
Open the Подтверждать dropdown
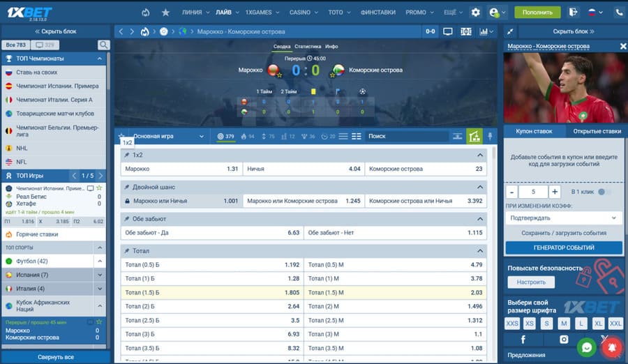(x=564, y=218)
